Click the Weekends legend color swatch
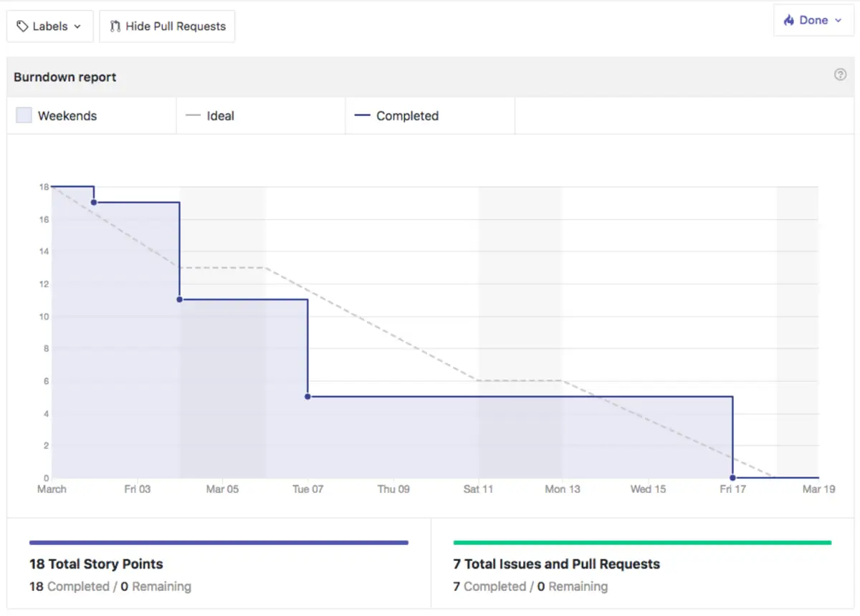 point(24,115)
